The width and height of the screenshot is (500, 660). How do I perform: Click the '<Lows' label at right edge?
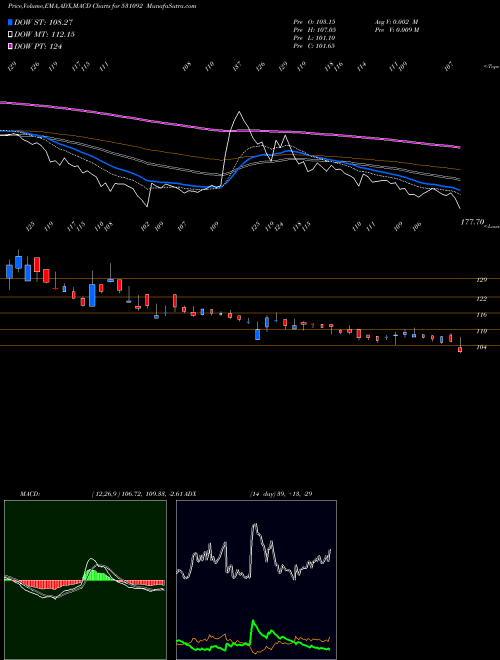492,226
